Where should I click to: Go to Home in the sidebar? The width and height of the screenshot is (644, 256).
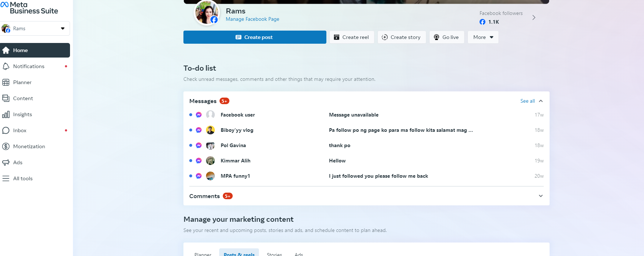[x=35, y=50]
